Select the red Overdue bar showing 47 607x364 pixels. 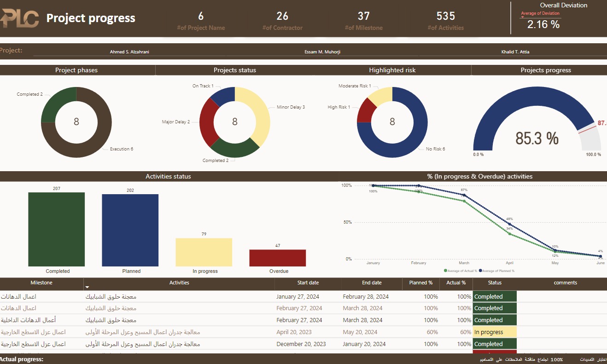(278, 258)
